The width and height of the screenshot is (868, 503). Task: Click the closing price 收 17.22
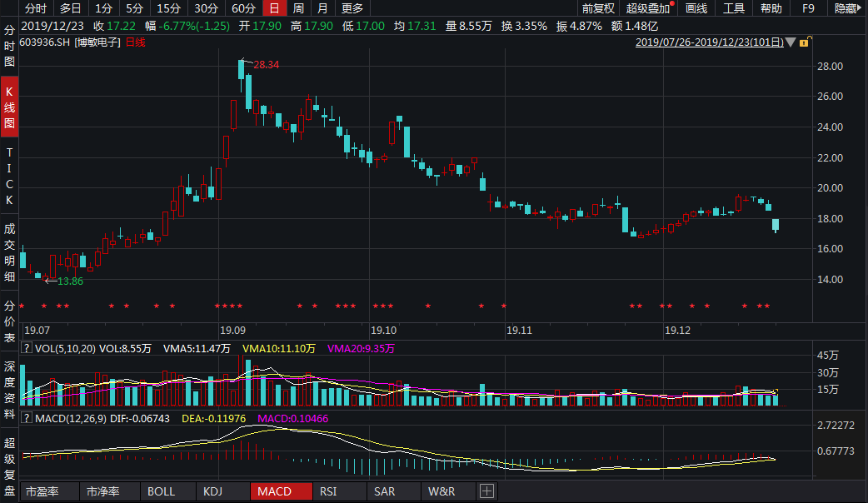click(x=115, y=26)
